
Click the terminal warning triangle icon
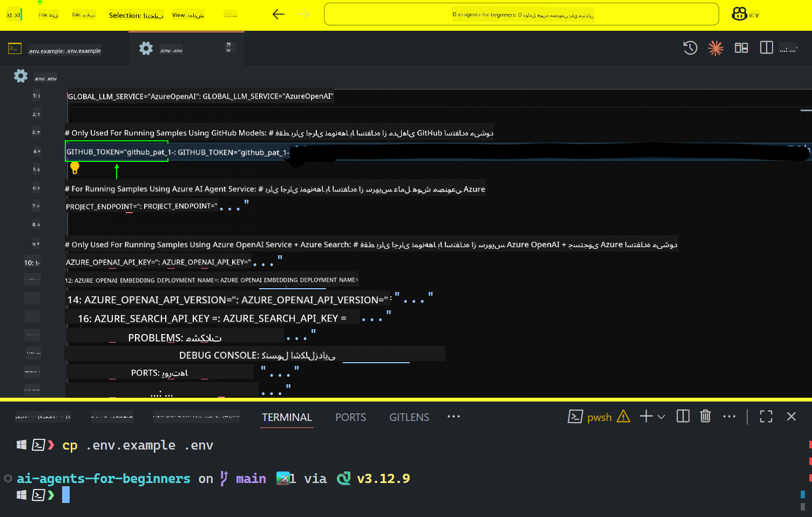[x=623, y=416]
